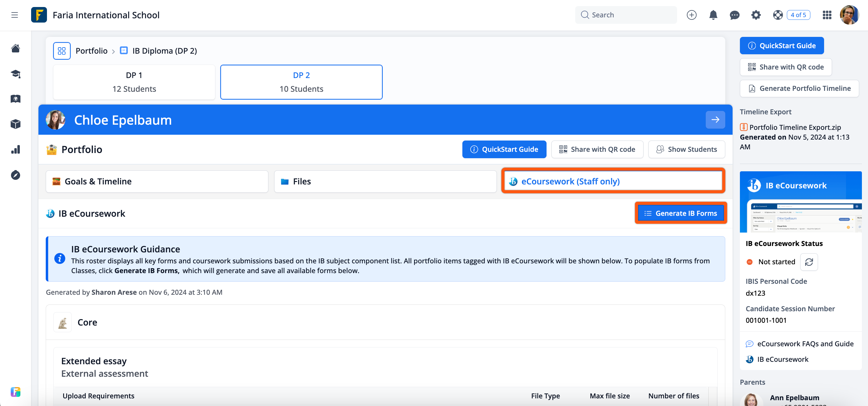This screenshot has width=868, height=406.
Task: Open sidebar bar chart analytics icon
Action: (x=16, y=149)
